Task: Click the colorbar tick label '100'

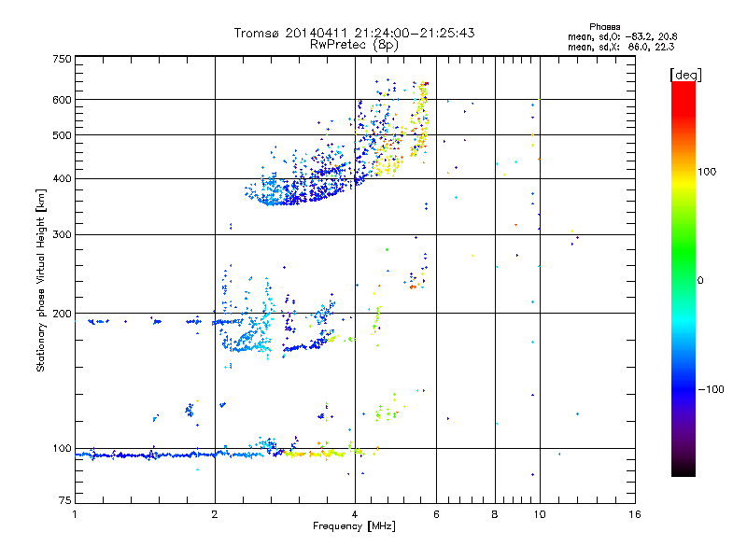Action: point(707,172)
